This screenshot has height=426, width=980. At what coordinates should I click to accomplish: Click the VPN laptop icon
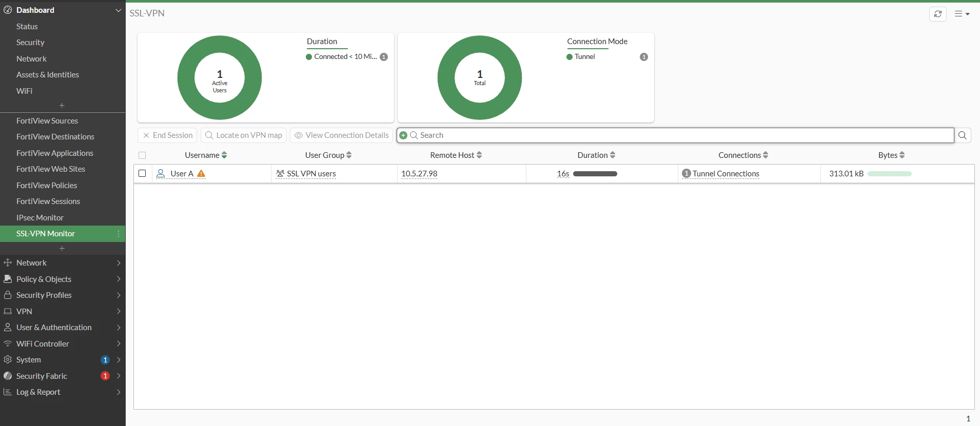(x=8, y=311)
